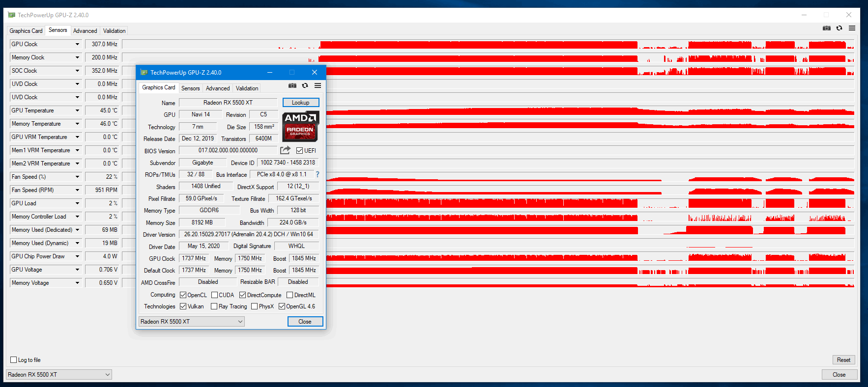Click the Device ID field
868x387 pixels.
(x=288, y=163)
